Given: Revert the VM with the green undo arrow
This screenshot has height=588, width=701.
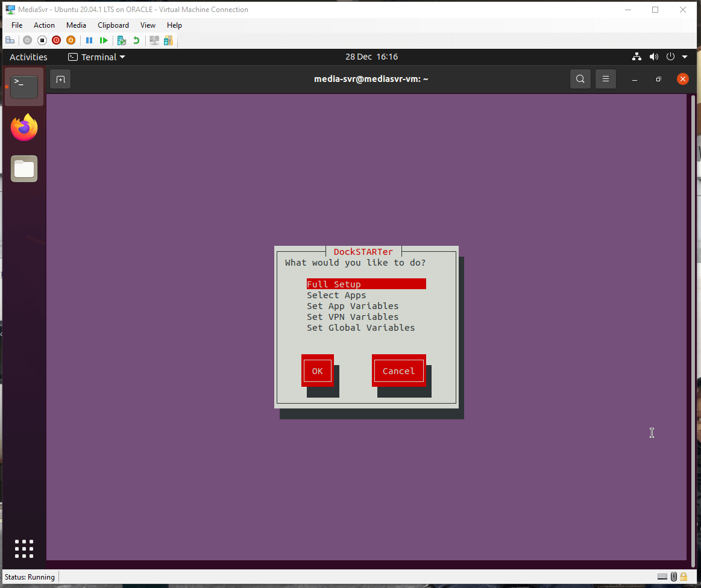Looking at the screenshot, I should point(136,40).
